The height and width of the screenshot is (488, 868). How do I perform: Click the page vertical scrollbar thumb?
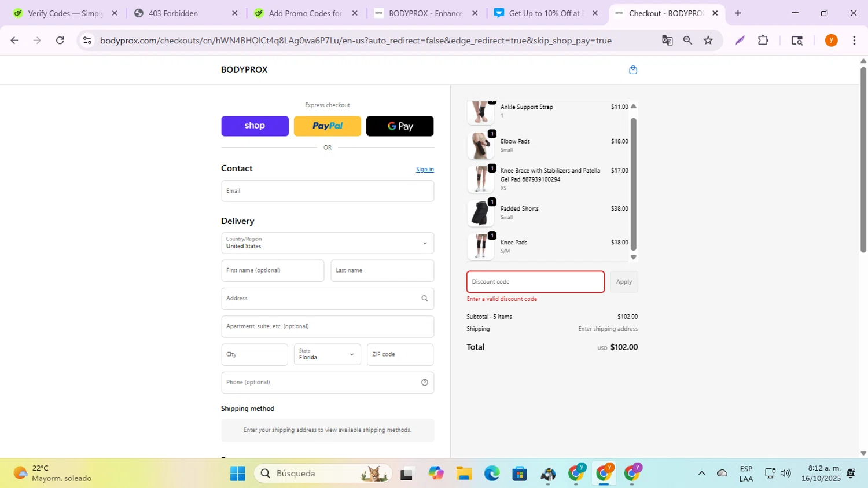(863, 159)
